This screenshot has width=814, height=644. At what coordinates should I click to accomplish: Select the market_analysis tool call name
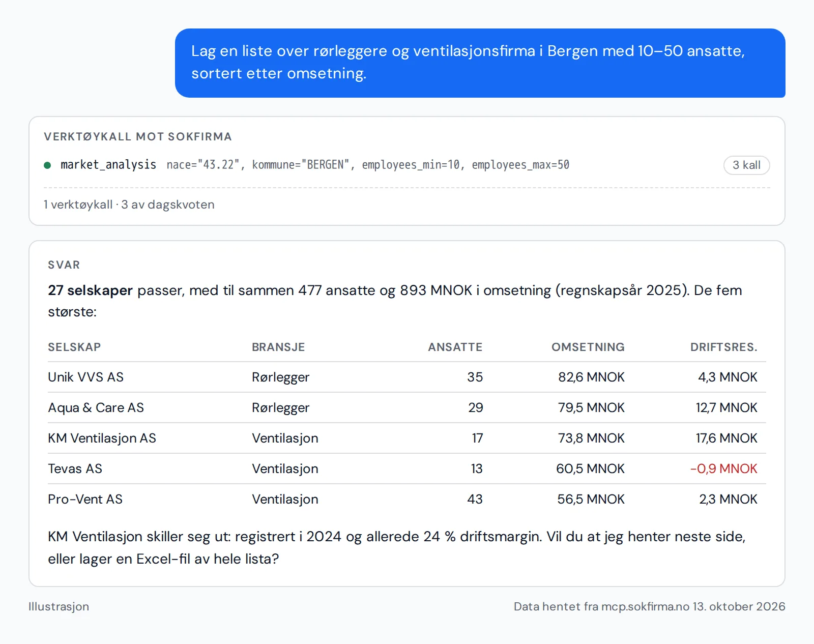pyautogui.click(x=108, y=165)
